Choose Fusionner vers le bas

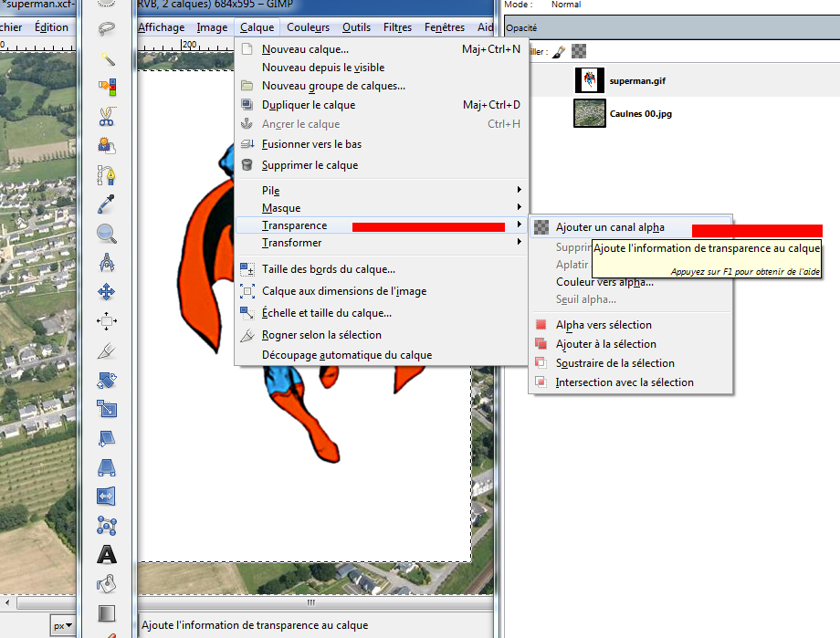[x=382, y=144]
